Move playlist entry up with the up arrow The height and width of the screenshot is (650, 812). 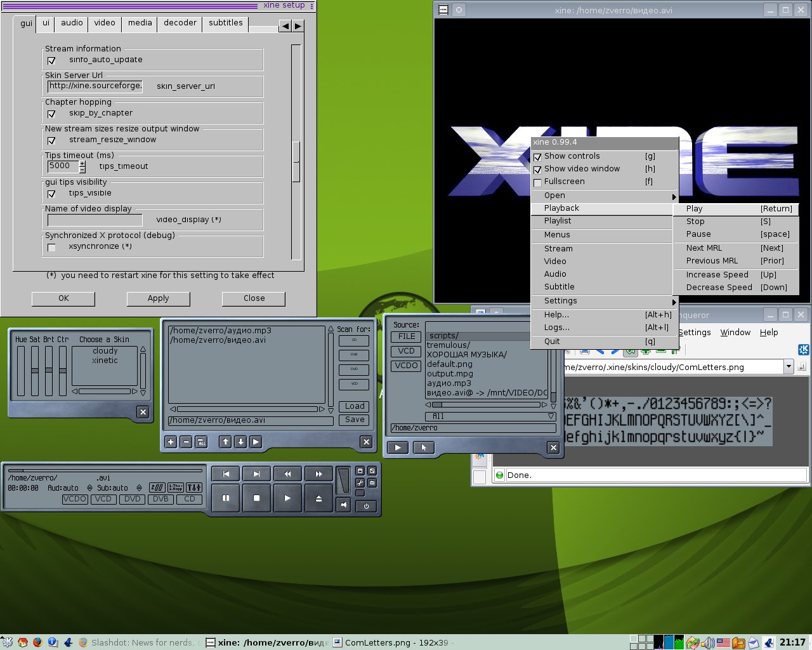point(225,442)
